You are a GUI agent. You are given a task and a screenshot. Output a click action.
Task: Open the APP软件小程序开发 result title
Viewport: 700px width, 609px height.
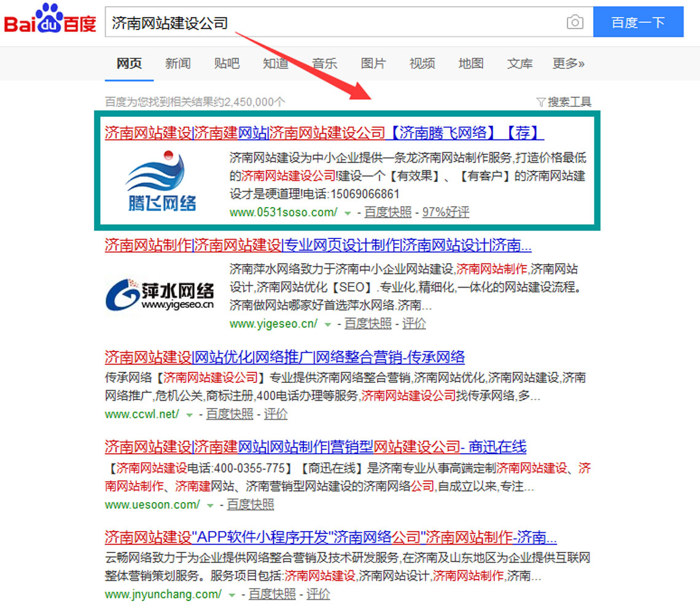331,537
